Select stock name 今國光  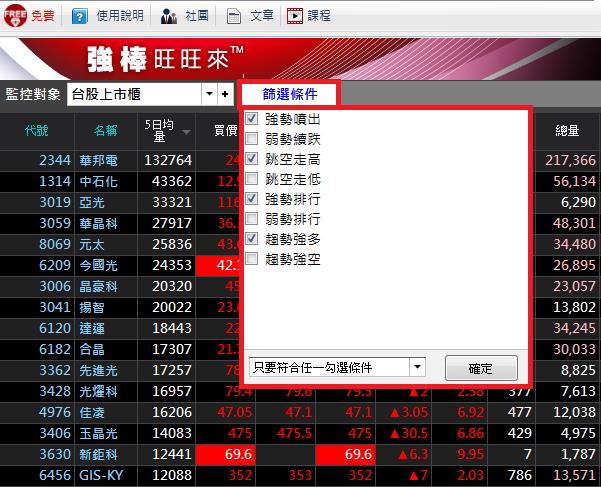click(99, 265)
